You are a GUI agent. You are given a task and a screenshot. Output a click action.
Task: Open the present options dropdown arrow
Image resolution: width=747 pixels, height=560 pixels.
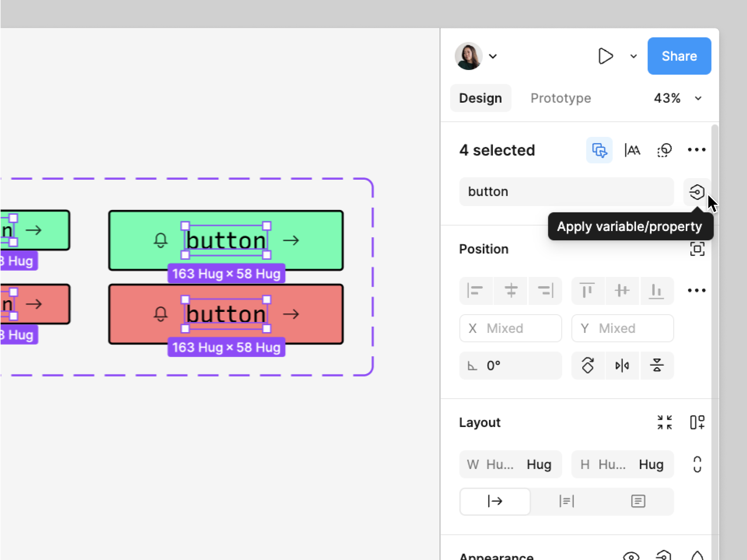[x=633, y=56]
